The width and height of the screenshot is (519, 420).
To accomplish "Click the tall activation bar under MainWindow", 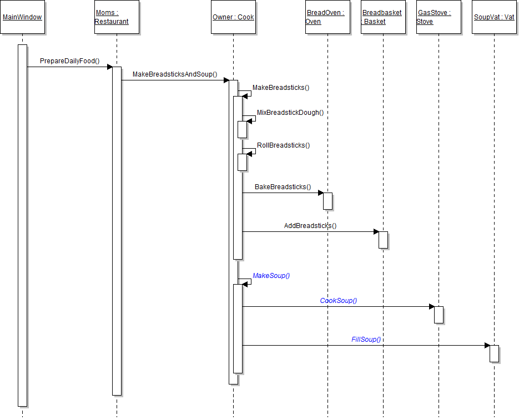I will (22, 222).
